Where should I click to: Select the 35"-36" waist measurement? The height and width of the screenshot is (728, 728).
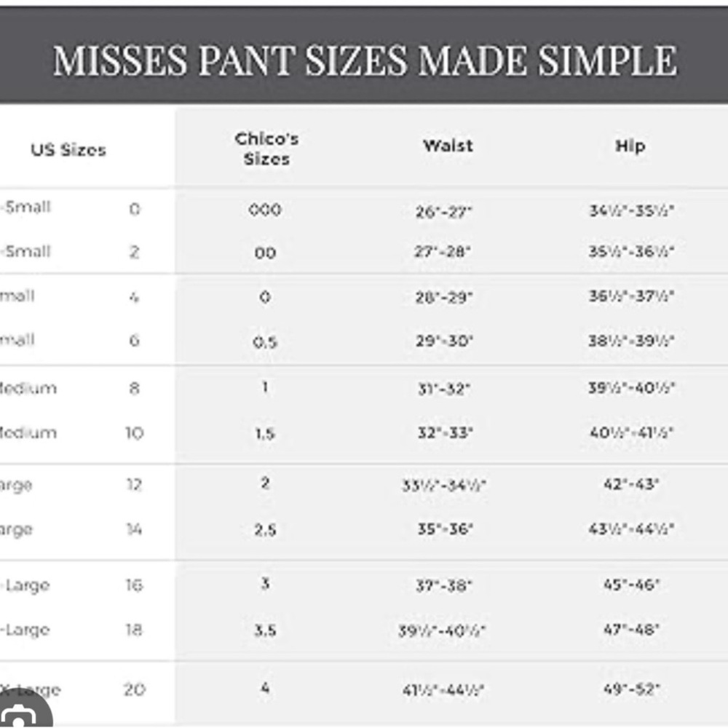tap(446, 529)
